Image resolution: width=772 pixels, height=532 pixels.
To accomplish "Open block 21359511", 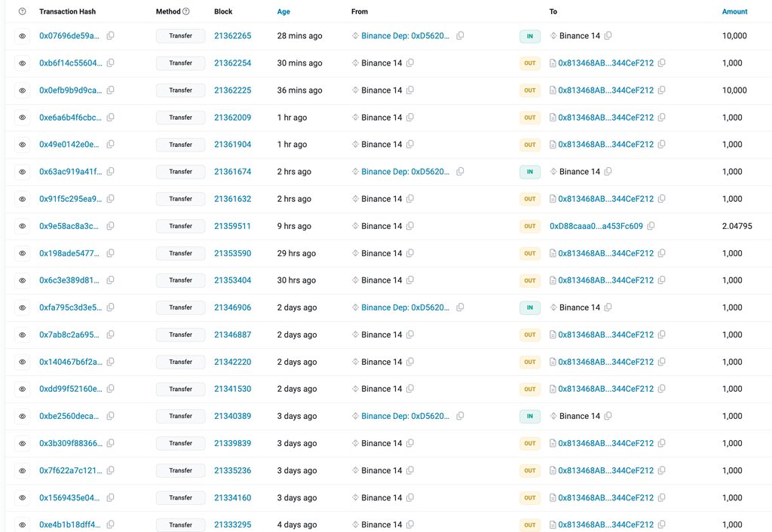I will click(232, 226).
